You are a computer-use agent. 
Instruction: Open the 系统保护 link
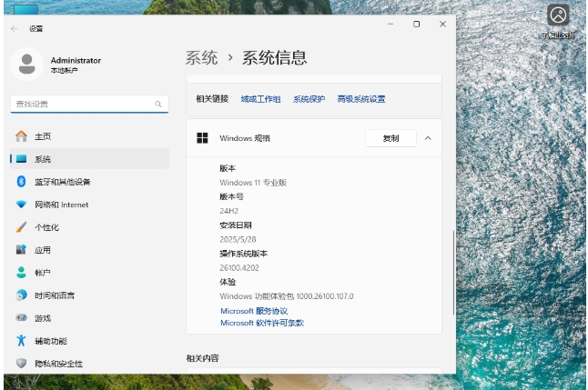309,99
